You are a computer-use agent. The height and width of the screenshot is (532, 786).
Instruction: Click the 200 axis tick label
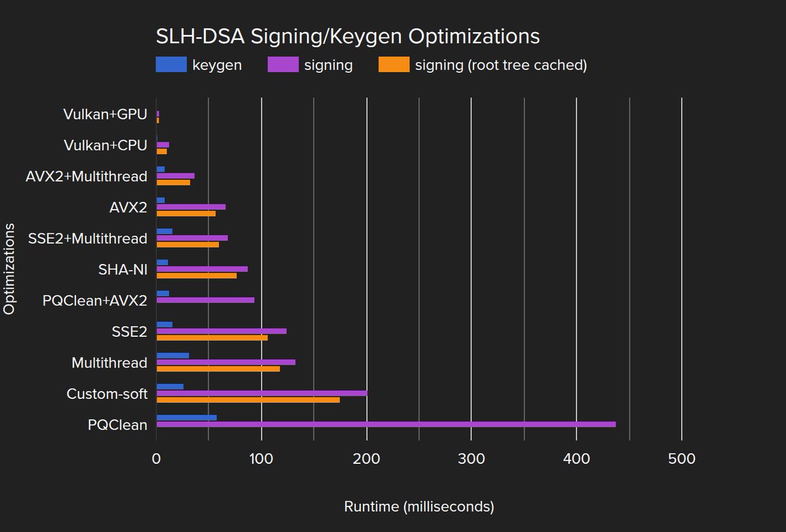tap(367, 459)
